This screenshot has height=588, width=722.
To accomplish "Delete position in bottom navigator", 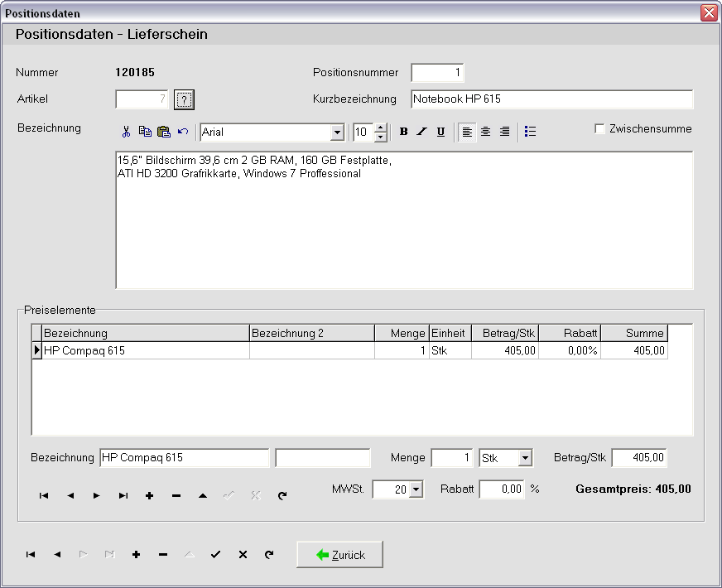I will pos(163,554).
